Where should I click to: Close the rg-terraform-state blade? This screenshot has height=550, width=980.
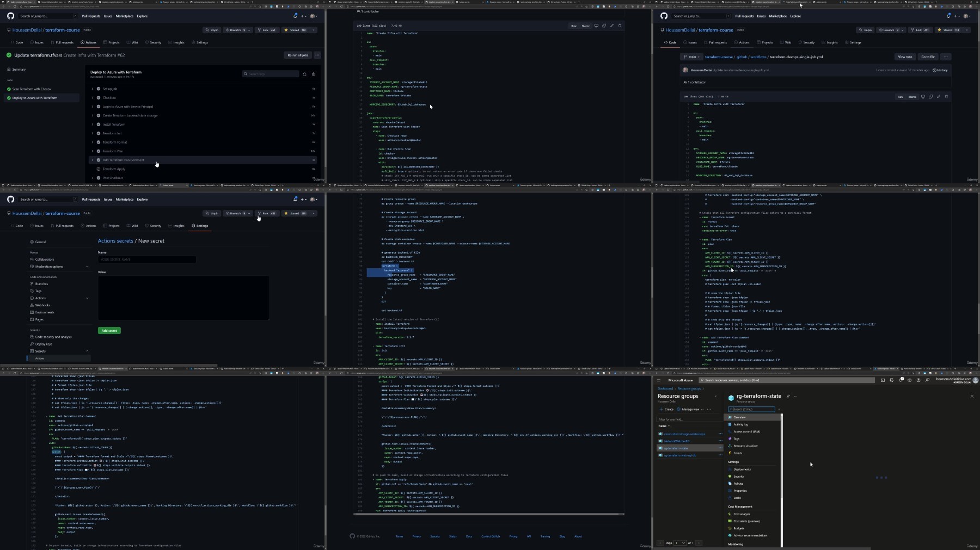(972, 396)
